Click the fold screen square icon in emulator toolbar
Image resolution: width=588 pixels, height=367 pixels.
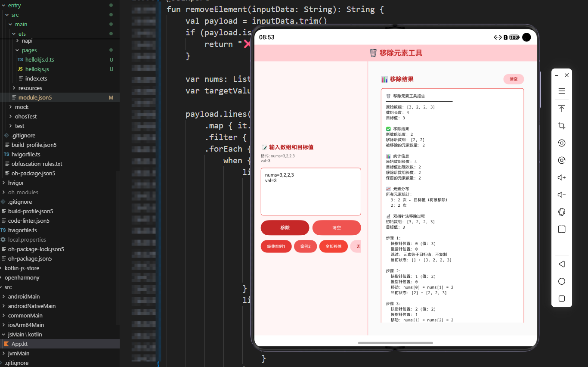(562, 229)
